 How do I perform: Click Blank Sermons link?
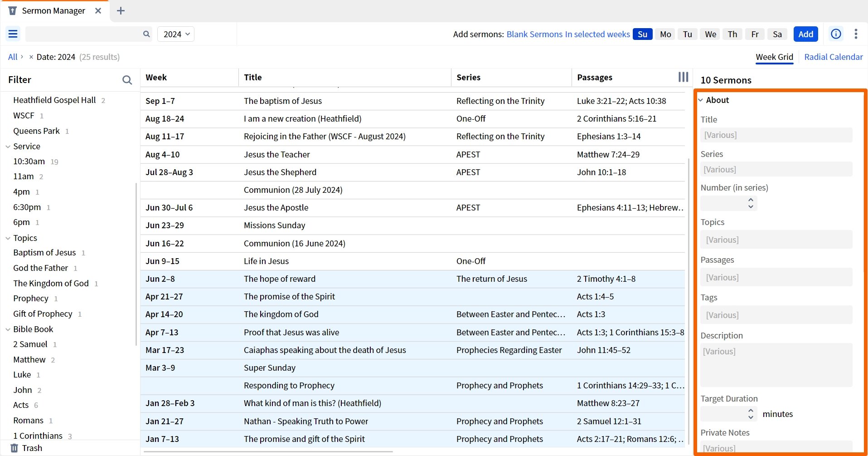tap(534, 34)
